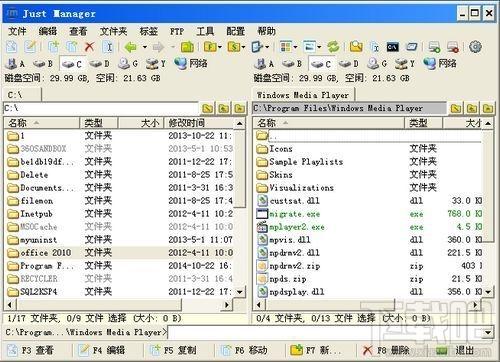Screen dimensions: 500x362
Task: Open the 标签 menu
Action: (148, 31)
